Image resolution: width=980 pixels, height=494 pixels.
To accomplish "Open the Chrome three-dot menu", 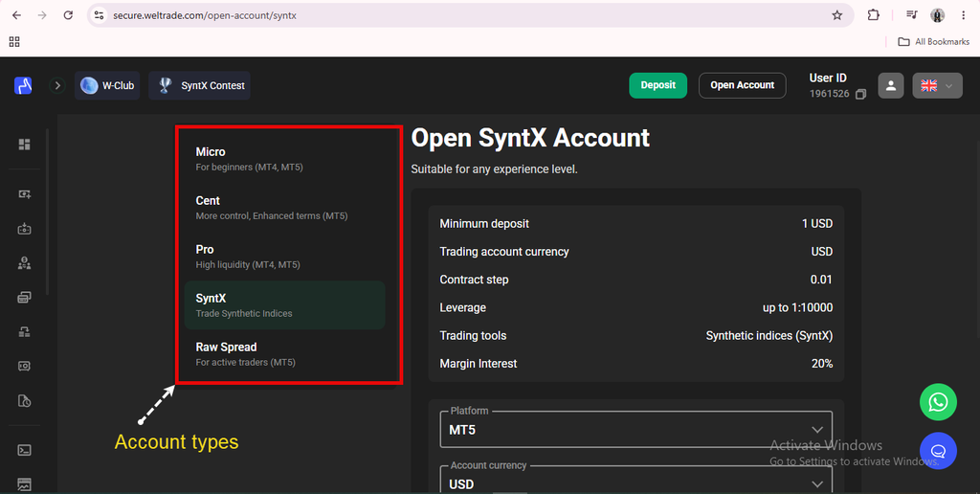I will pyautogui.click(x=963, y=15).
